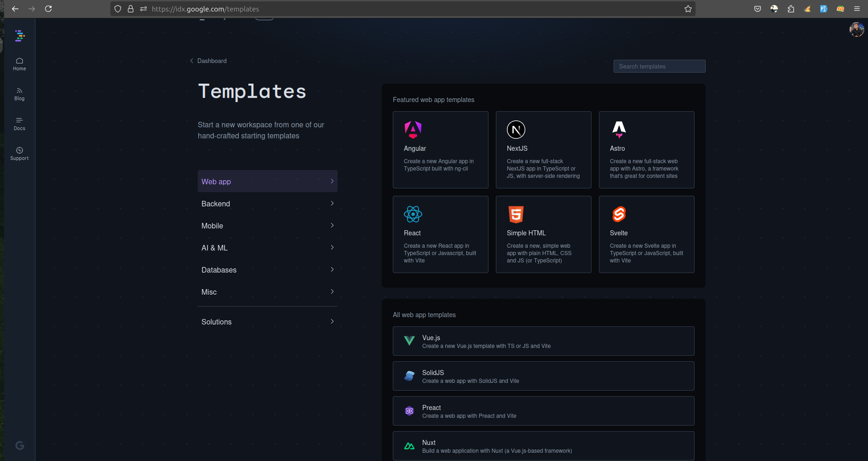Click the NextJS logo icon

point(516,130)
